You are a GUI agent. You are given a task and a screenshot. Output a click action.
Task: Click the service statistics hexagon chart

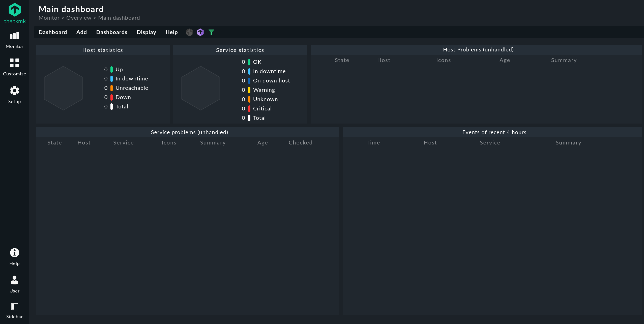201,88
